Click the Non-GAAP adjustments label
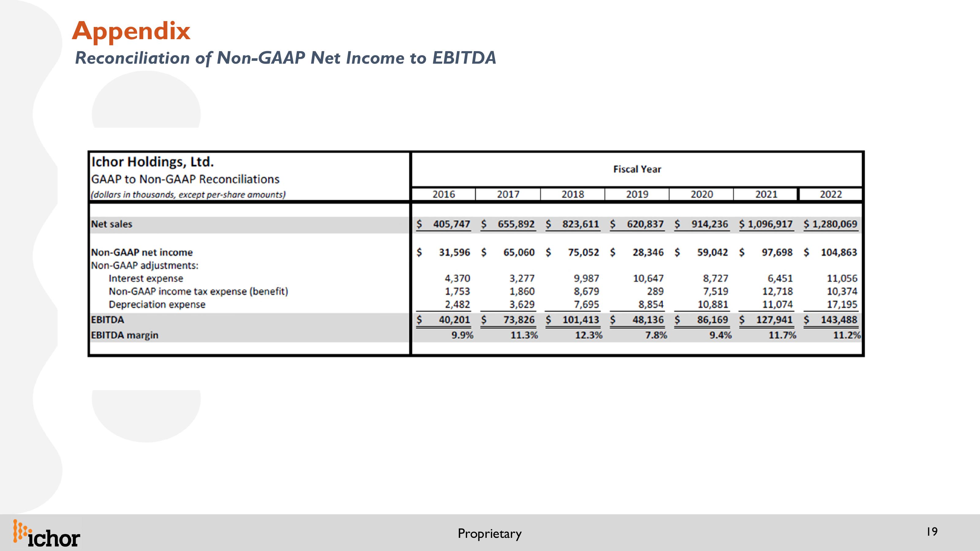 145,265
